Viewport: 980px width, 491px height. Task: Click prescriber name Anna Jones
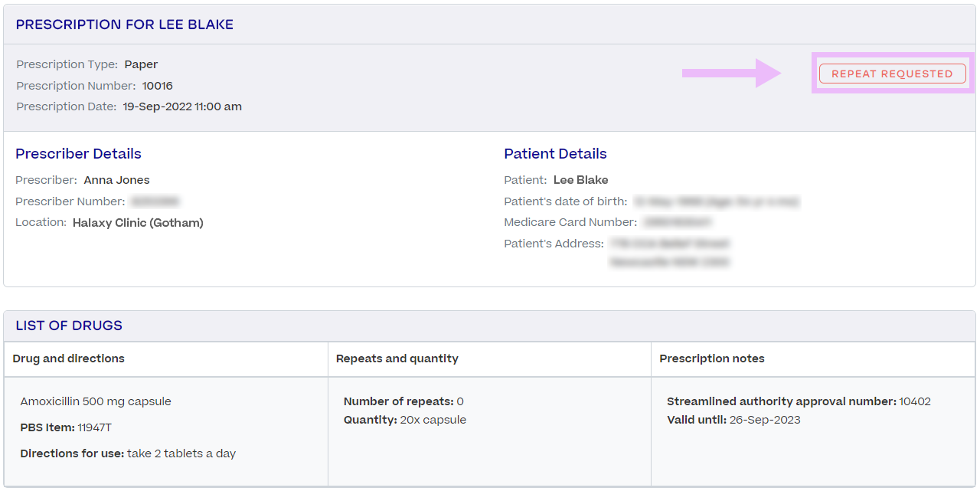click(116, 180)
